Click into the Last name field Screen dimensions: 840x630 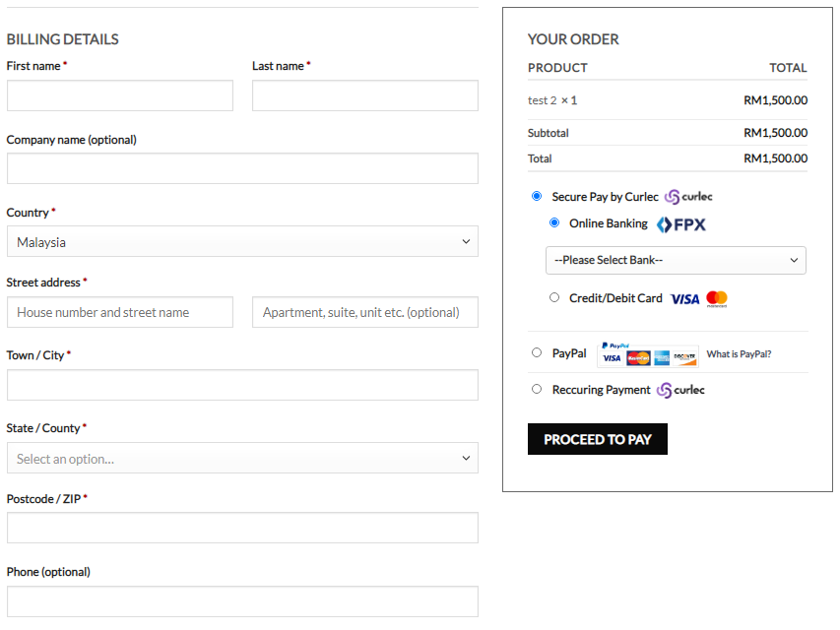(365, 95)
